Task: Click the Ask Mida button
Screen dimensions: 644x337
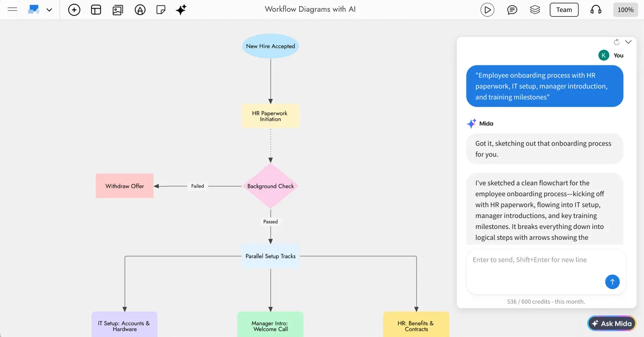Action: pyautogui.click(x=611, y=324)
